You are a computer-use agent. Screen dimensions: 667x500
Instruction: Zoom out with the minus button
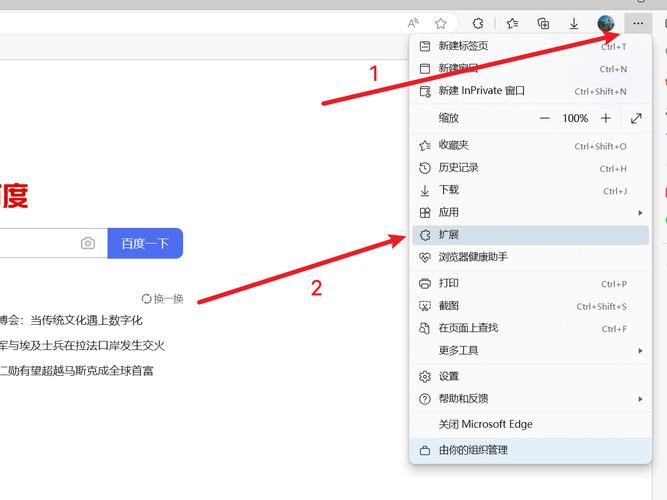pos(544,118)
